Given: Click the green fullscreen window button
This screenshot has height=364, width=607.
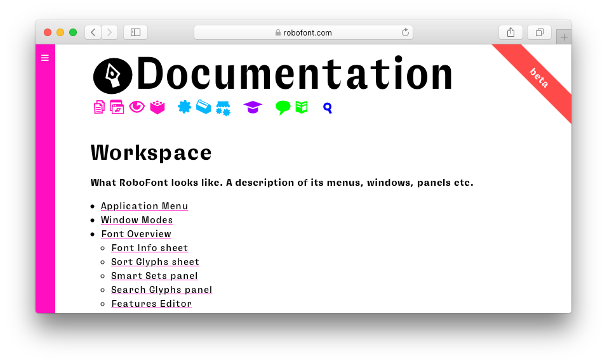Looking at the screenshot, I should click(73, 32).
